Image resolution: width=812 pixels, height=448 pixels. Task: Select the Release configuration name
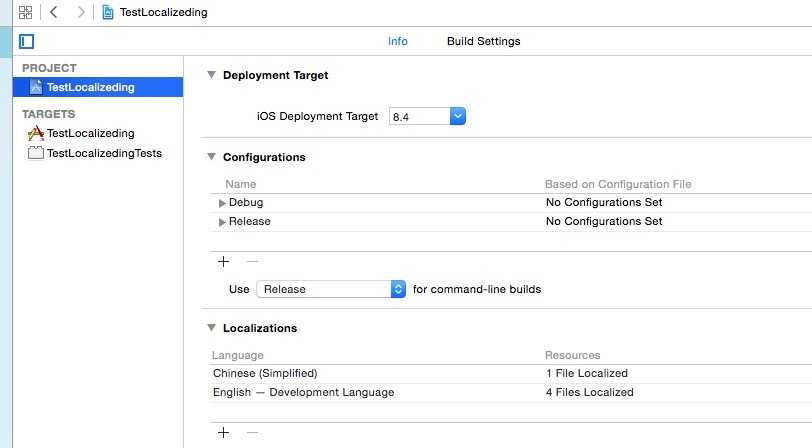tap(250, 221)
